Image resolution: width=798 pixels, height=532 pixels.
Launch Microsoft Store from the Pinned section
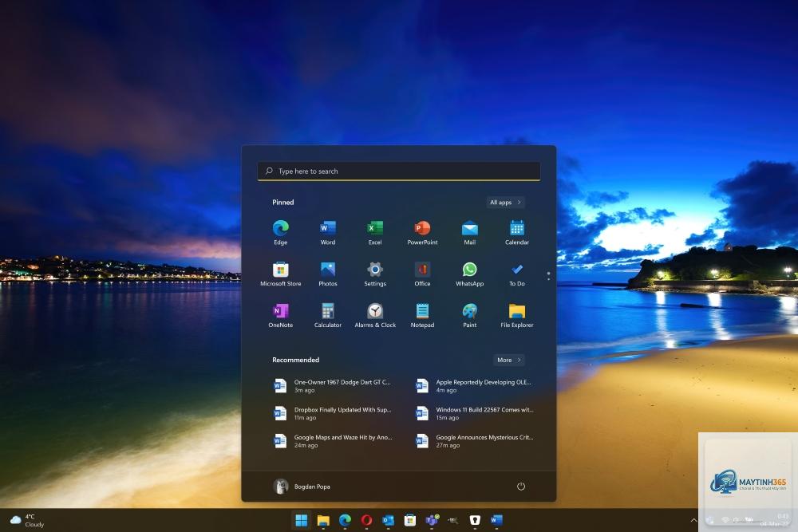click(x=280, y=274)
